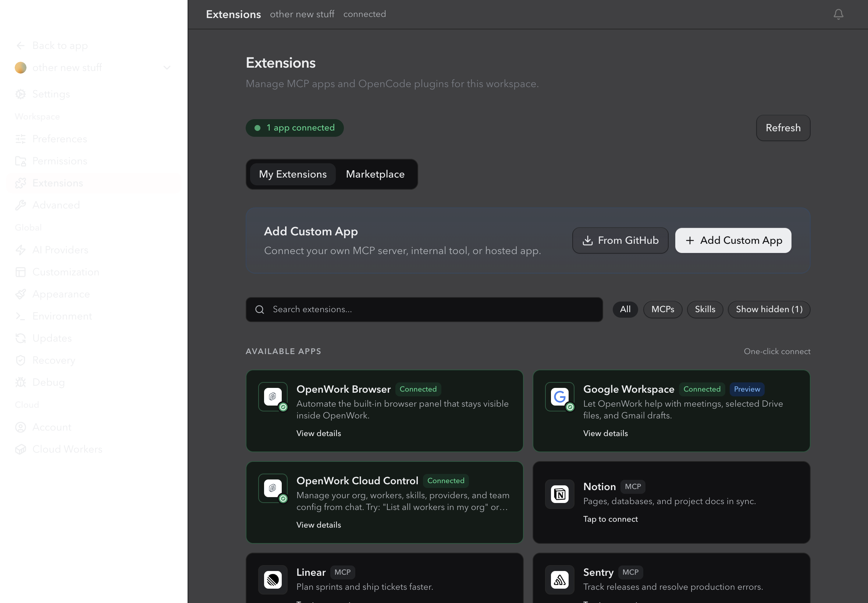Select the MCPs filter pill
The image size is (868, 603).
click(x=663, y=310)
